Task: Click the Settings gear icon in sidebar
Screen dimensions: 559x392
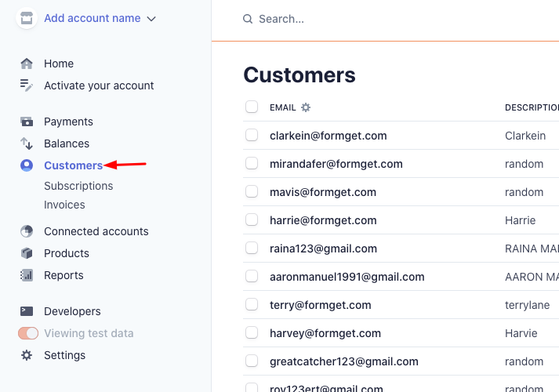Action: pos(27,355)
